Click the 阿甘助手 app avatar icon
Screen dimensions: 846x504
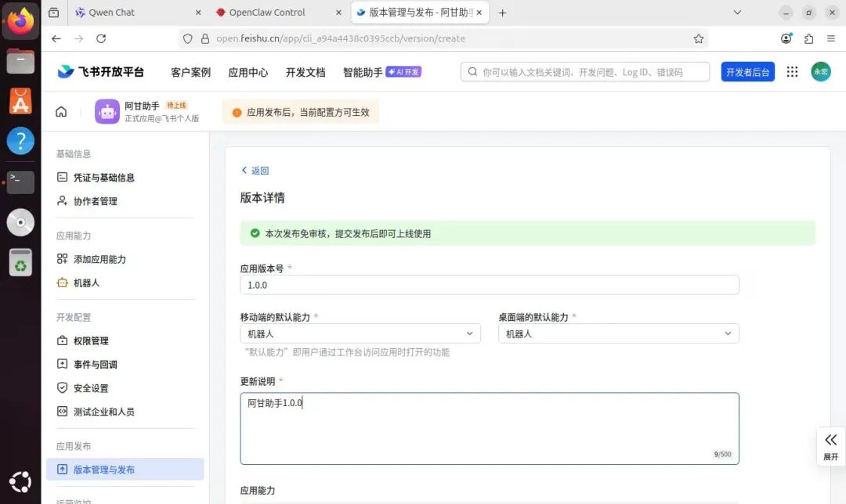coord(107,111)
